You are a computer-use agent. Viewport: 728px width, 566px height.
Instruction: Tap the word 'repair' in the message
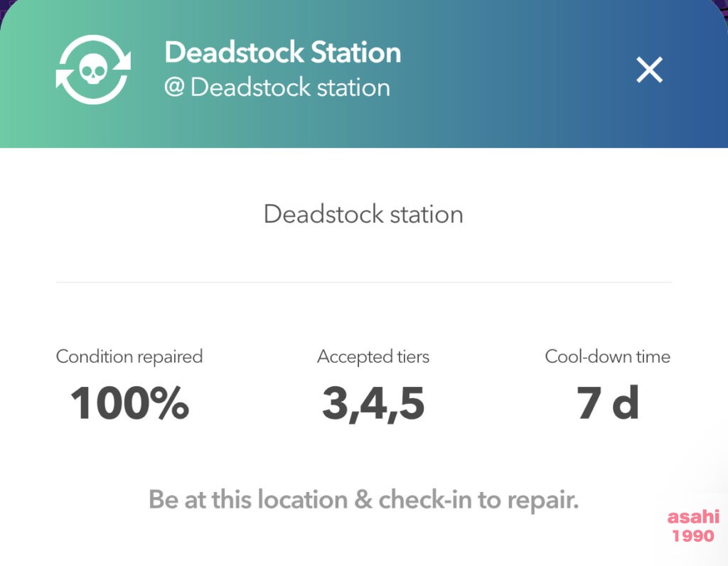[x=542, y=501]
